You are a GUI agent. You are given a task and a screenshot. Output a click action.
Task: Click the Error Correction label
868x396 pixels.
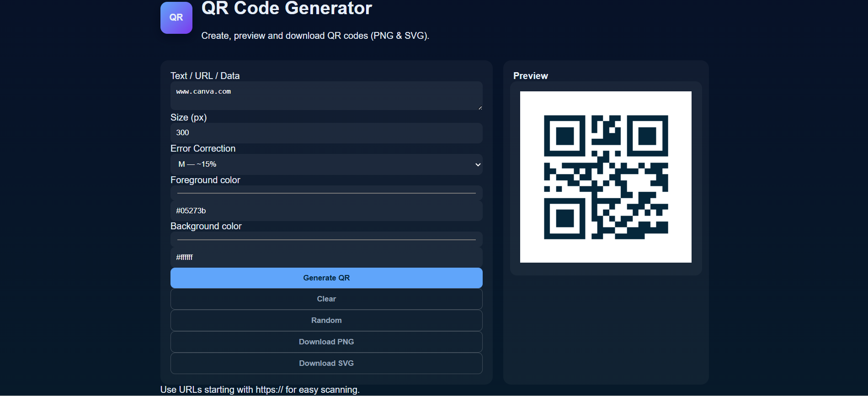[203, 148]
